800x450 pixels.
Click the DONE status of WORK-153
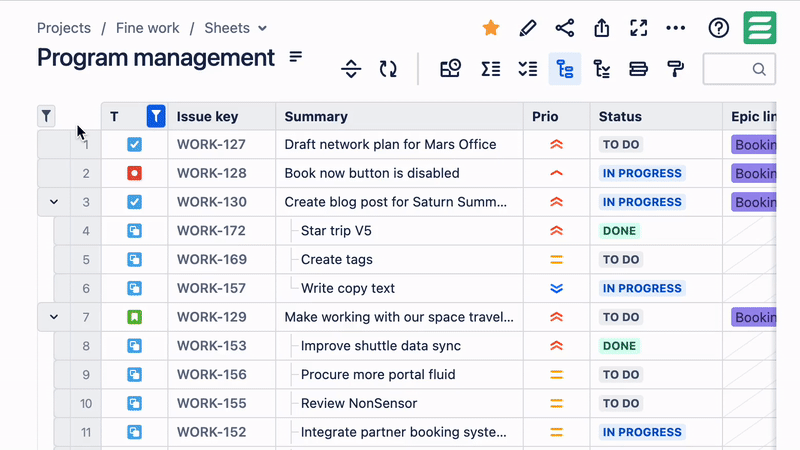click(619, 346)
